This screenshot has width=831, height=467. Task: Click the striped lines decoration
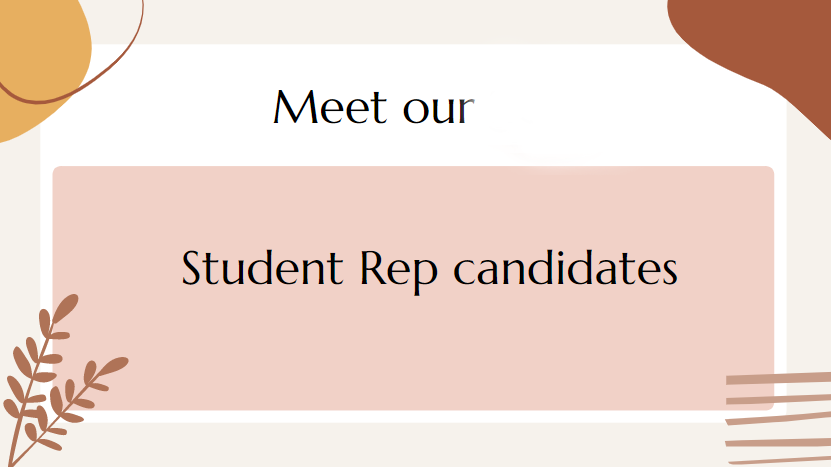778,415
